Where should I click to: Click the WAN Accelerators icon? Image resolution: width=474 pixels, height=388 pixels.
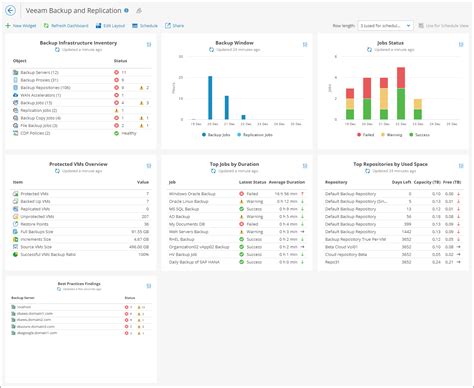[15, 95]
